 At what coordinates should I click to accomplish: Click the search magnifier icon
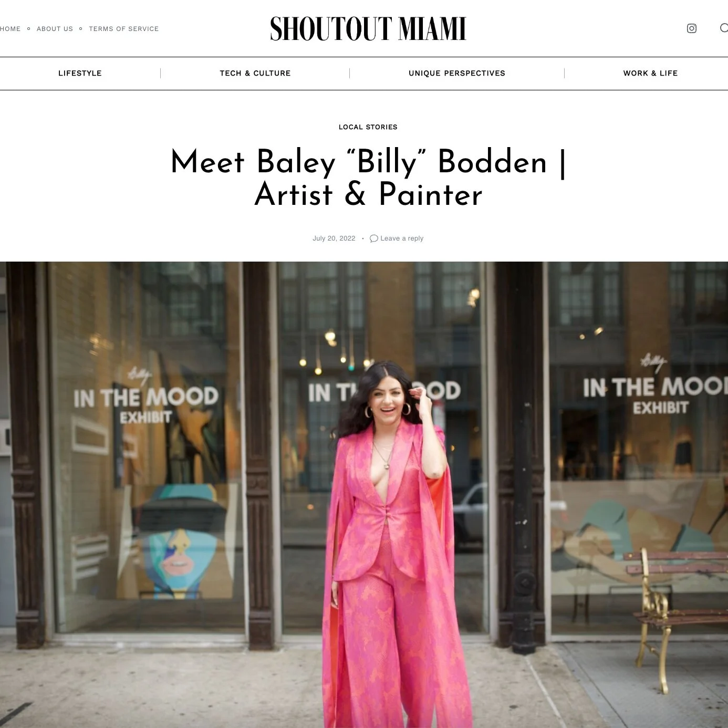724,28
